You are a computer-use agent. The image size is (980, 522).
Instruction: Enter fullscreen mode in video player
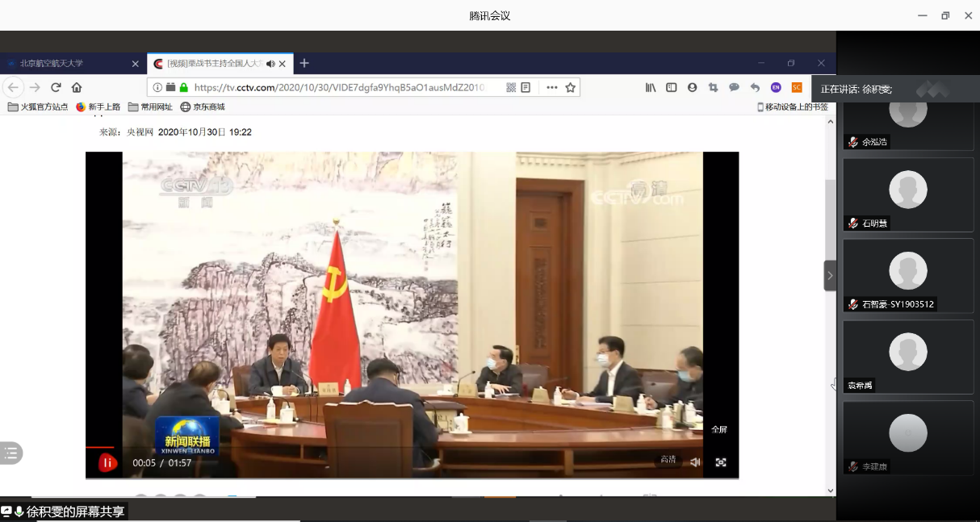tap(721, 462)
